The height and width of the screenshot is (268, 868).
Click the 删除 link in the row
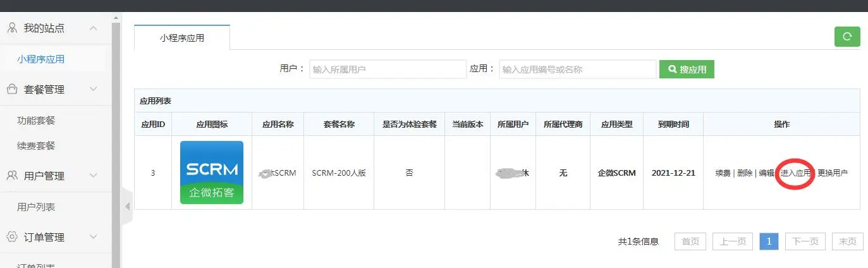click(745, 173)
